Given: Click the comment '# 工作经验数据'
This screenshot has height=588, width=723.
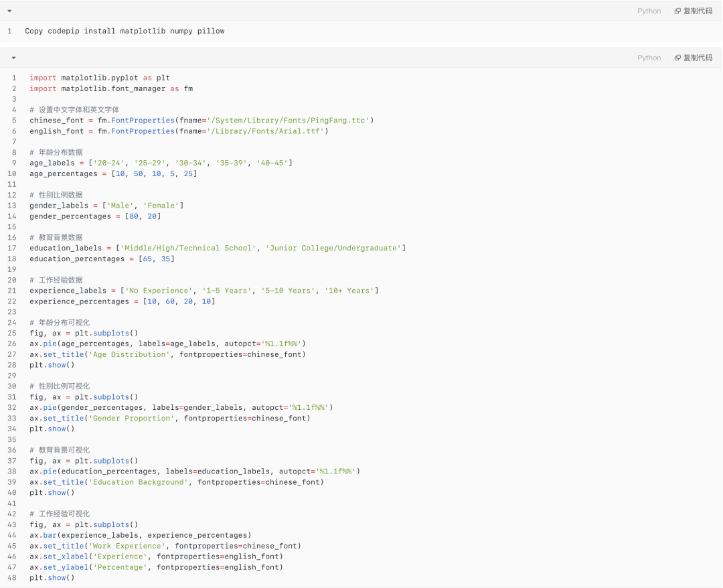Looking at the screenshot, I should coord(56,280).
